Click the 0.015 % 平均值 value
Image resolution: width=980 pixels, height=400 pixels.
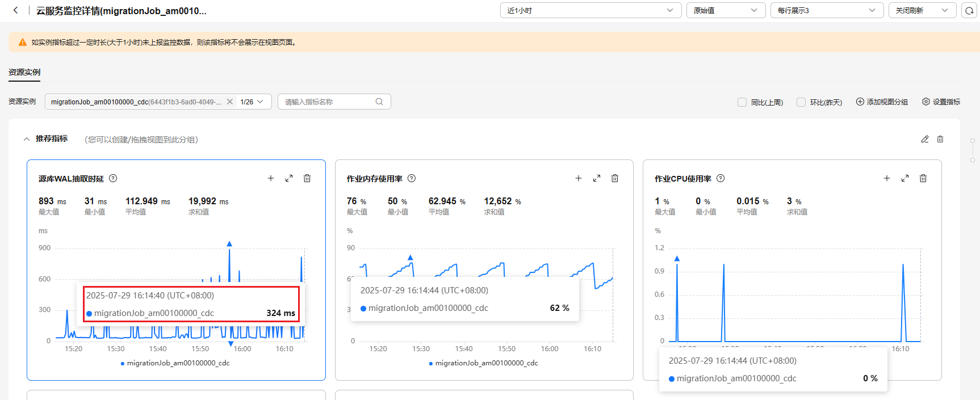pyautogui.click(x=752, y=201)
